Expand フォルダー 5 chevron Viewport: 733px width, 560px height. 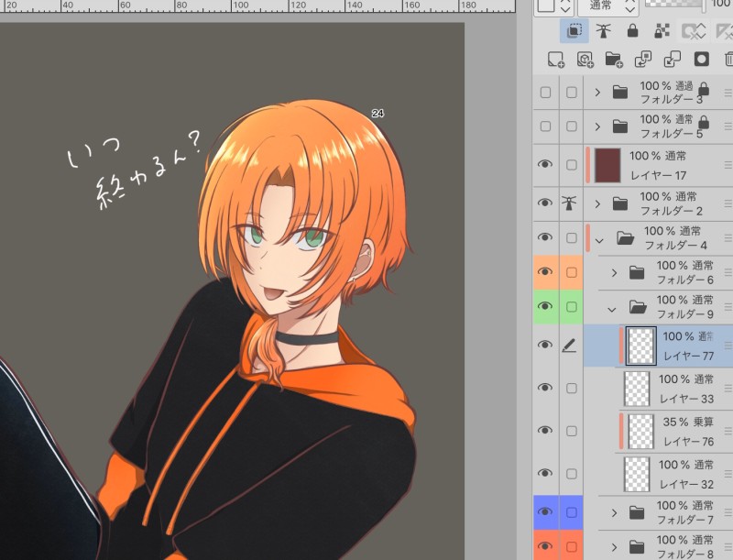tap(597, 126)
